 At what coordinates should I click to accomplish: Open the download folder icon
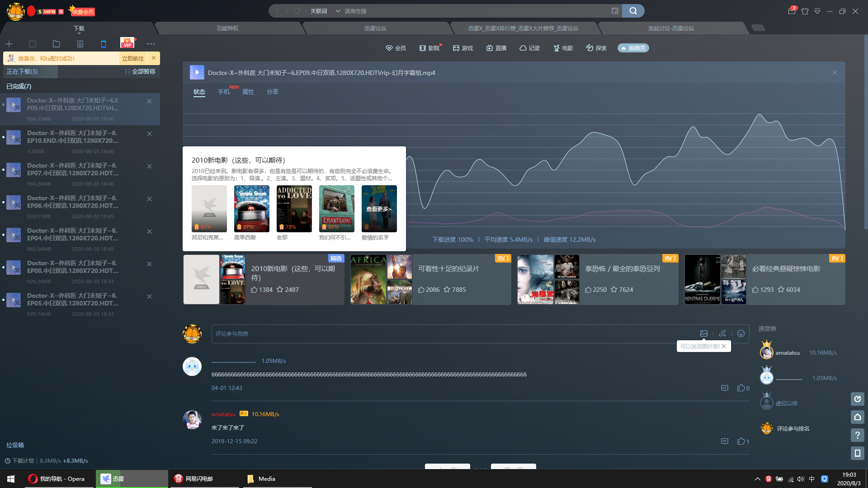coord(56,44)
